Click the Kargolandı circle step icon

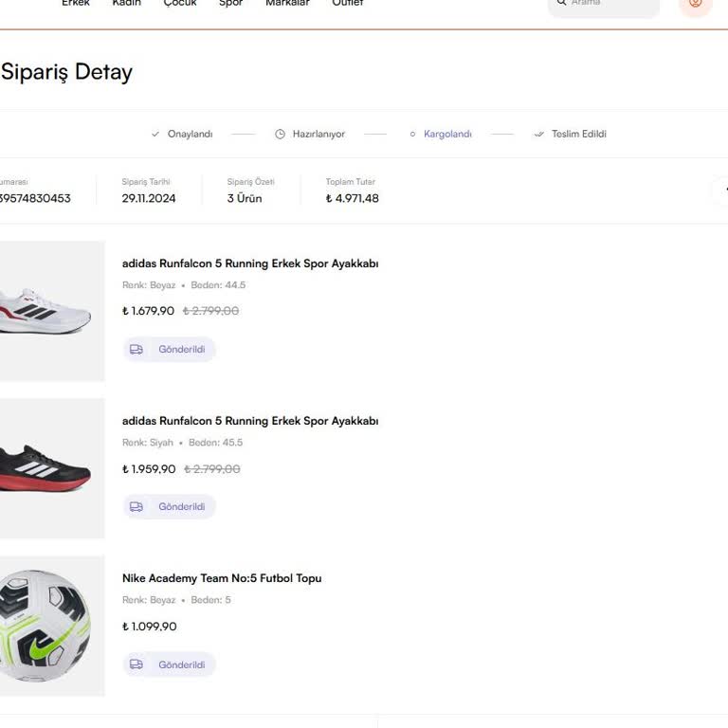(x=412, y=135)
